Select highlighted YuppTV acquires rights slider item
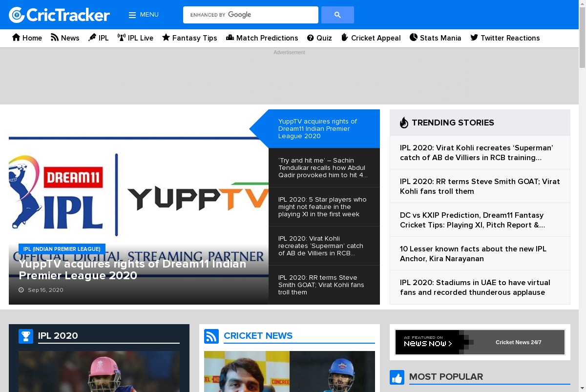586x392 pixels. (324, 129)
